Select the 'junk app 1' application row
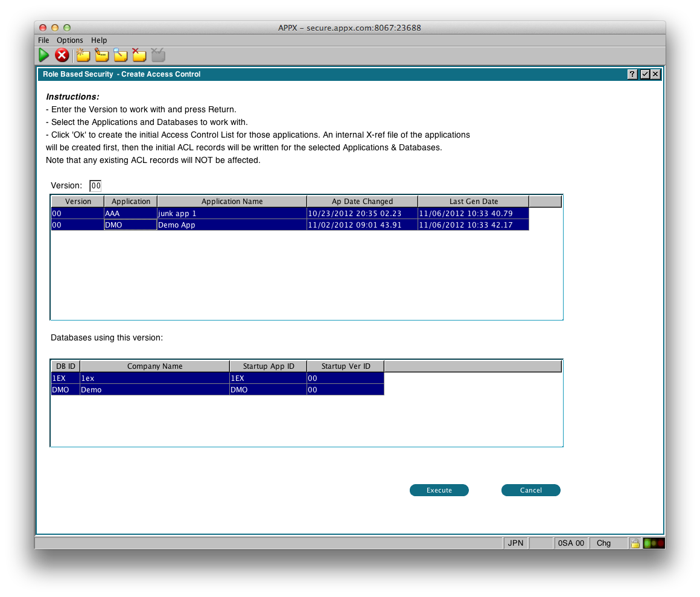Screen dimensions: 700x597 pos(232,213)
